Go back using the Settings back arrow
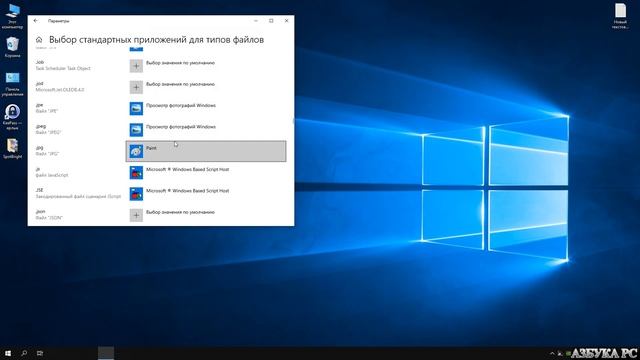The height and width of the screenshot is (360, 640). [36, 21]
